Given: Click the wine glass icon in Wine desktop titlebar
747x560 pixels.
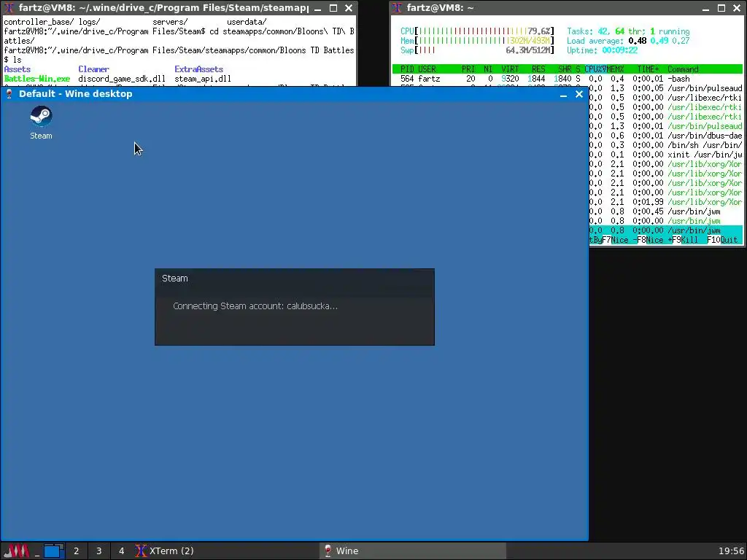Looking at the screenshot, I should pyautogui.click(x=9, y=94).
